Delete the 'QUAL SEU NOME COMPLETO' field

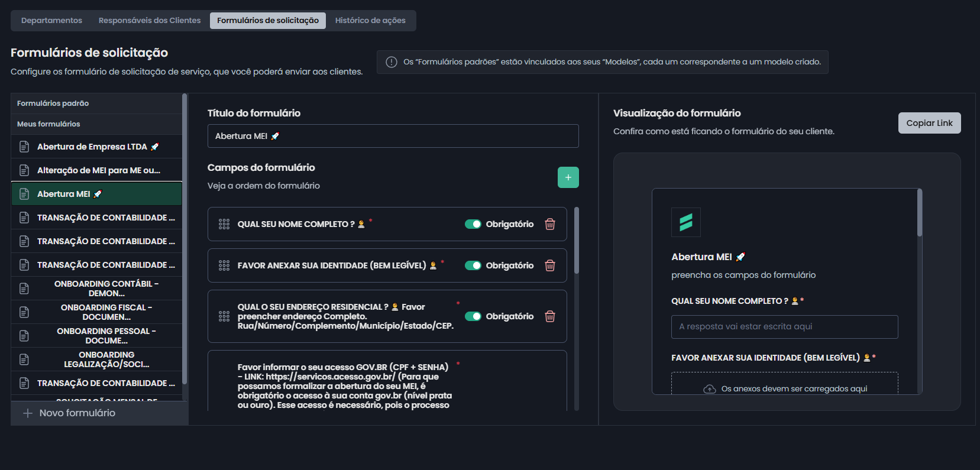click(x=550, y=224)
